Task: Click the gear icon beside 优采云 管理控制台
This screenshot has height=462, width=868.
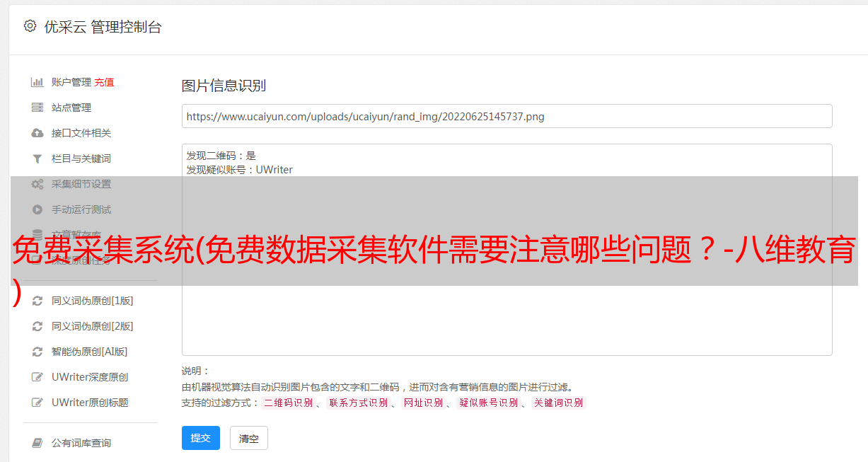Action: (30, 26)
